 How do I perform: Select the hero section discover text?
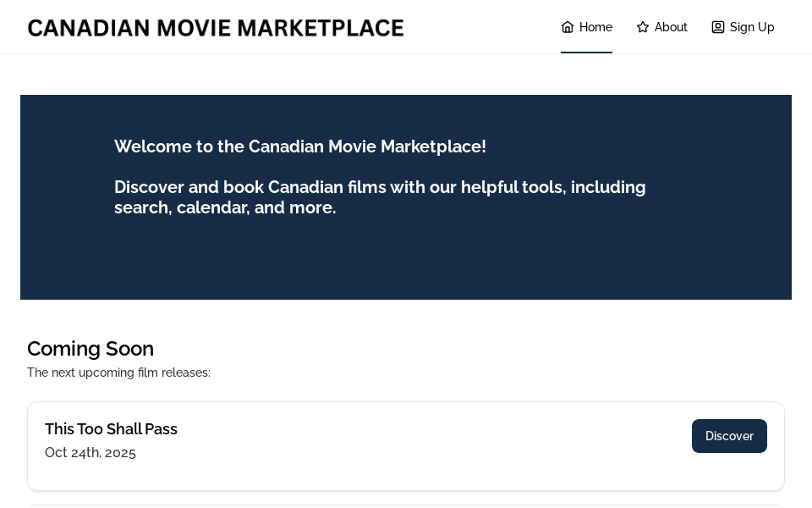(380, 197)
